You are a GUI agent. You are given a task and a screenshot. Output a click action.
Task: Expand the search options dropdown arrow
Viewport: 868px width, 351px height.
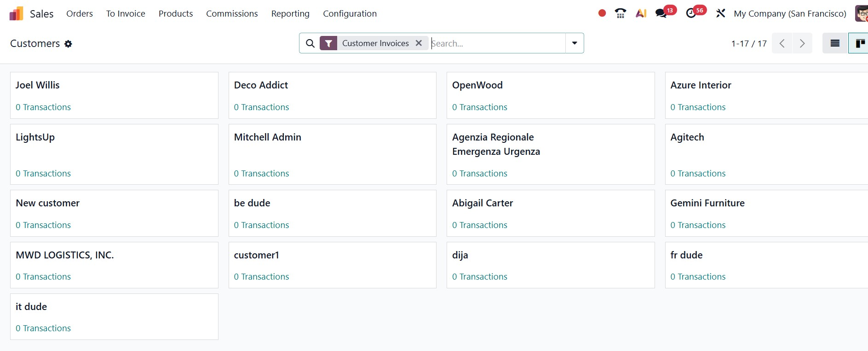(x=575, y=43)
